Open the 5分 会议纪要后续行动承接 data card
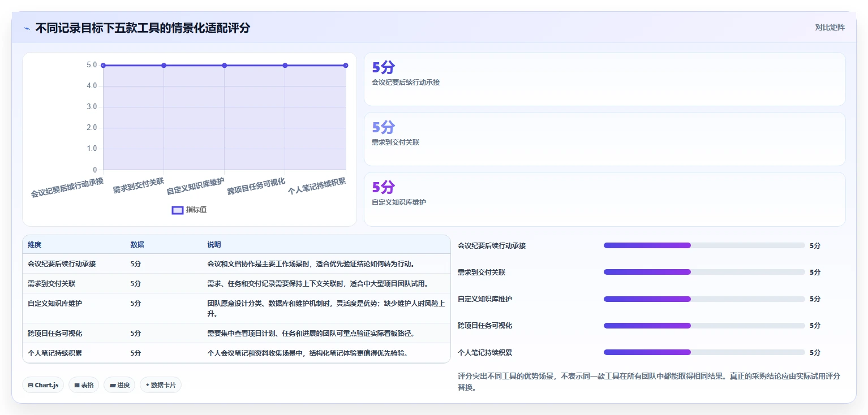Screen dimensions: 868x415 (x=604, y=79)
